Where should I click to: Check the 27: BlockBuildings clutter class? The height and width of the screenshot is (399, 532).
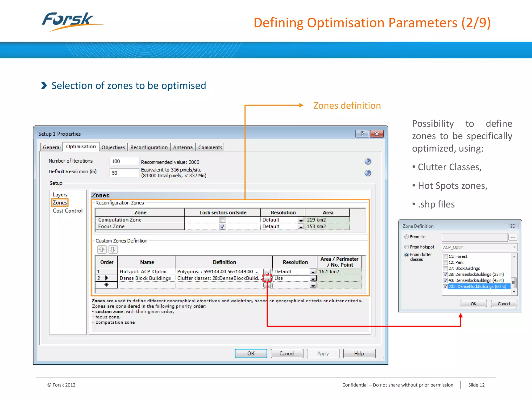445,269
